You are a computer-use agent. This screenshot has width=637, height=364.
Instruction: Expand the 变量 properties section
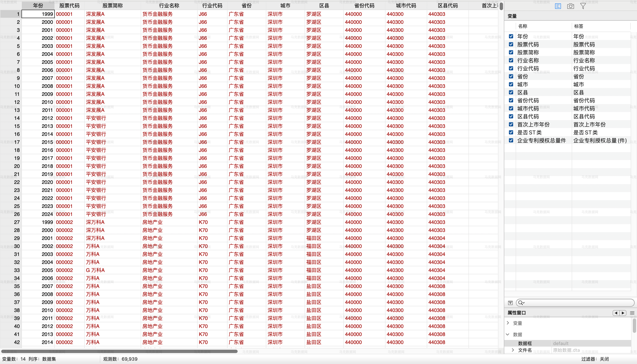click(x=508, y=323)
